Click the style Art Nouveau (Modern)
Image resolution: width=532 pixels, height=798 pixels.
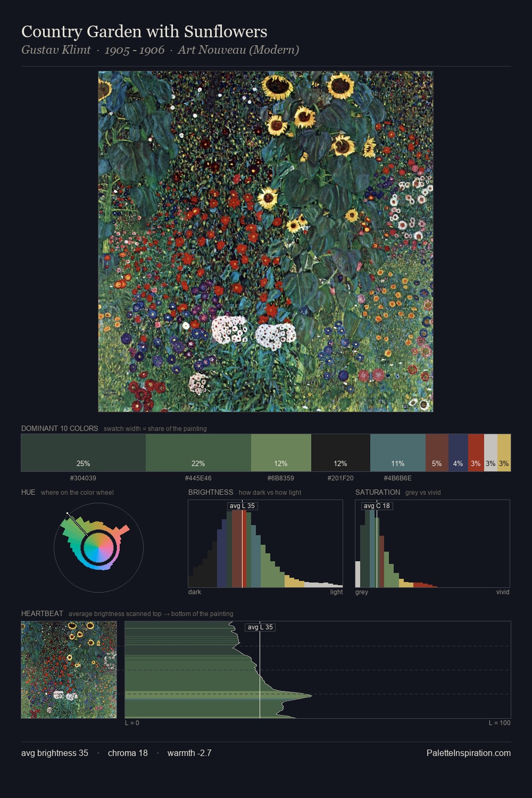coord(238,50)
